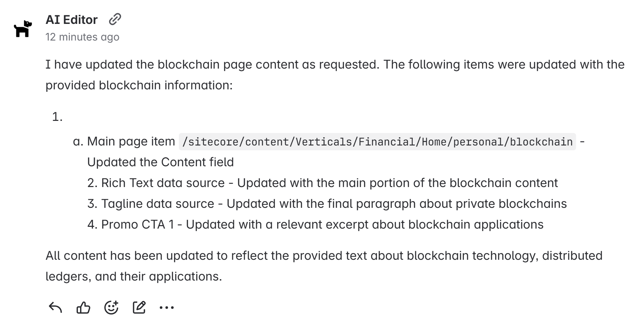Click the sitecore blockchain path code snippet

[377, 142]
